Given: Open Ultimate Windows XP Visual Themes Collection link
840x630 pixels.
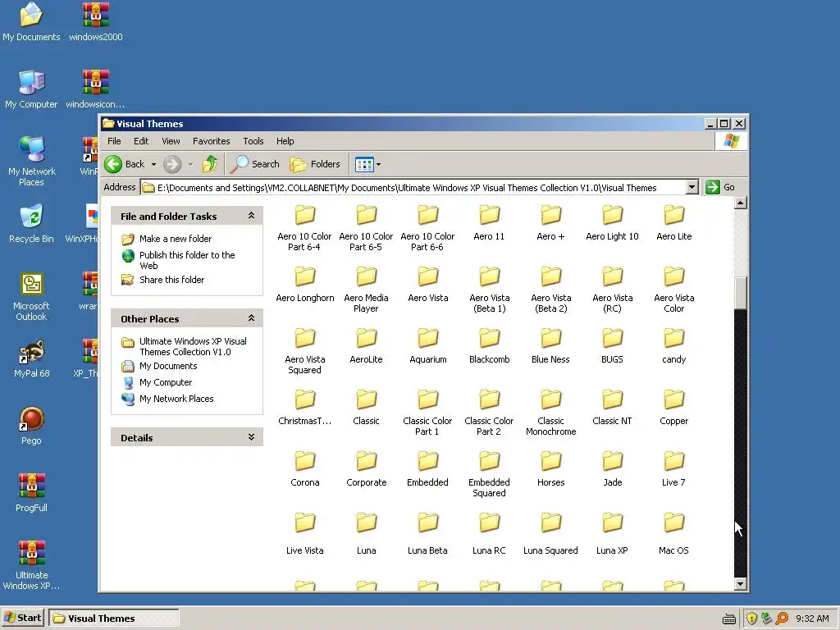Looking at the screenshot, I should [x=193, y=347].
